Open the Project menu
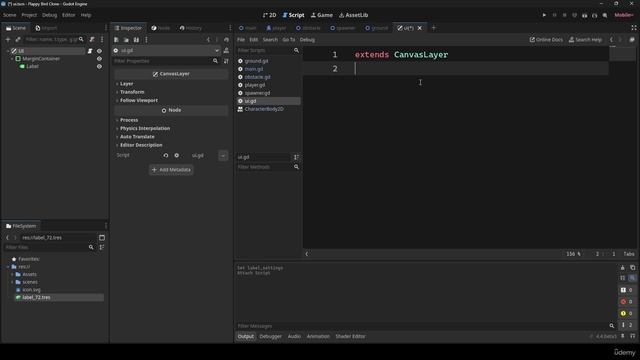 29,15
